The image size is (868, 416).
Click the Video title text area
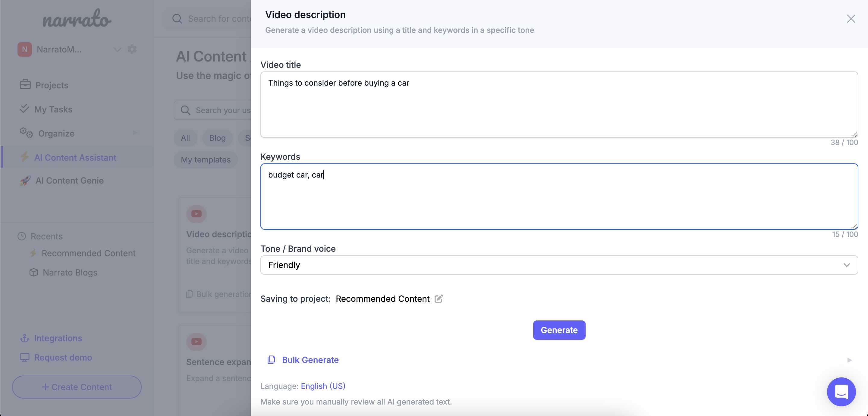coord(559,105)
